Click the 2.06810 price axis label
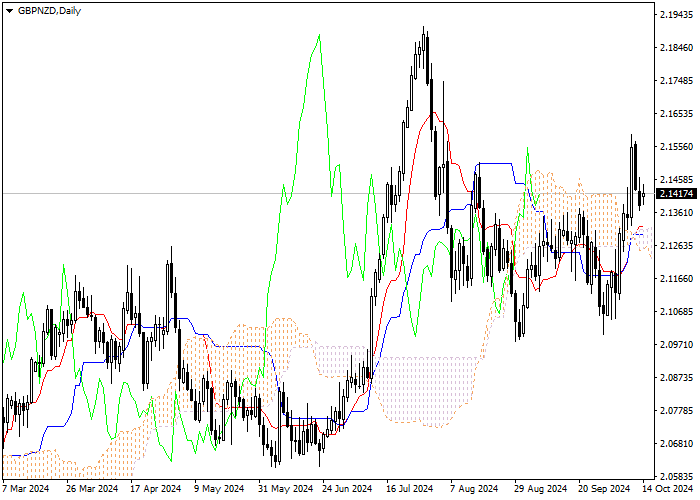Screen dimensions: 700x500 point(677,444)
